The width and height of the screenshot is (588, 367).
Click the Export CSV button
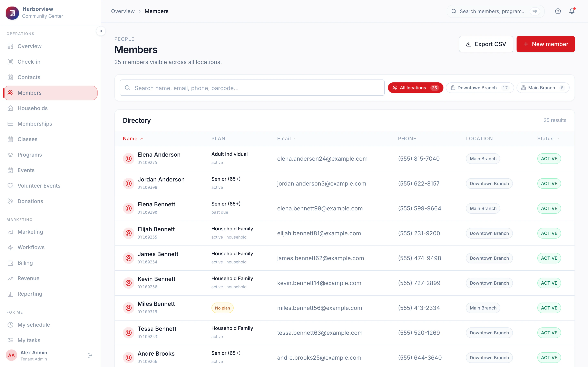[486, 44]
